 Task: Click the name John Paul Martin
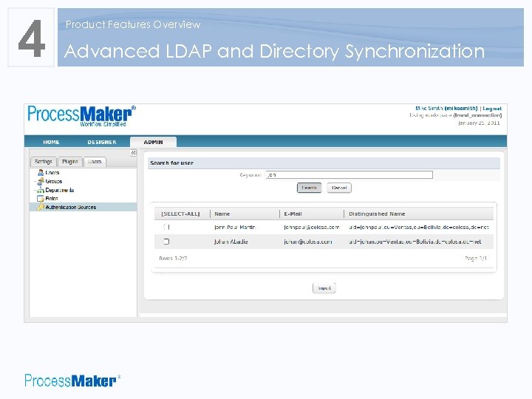(x=235, y=228)
